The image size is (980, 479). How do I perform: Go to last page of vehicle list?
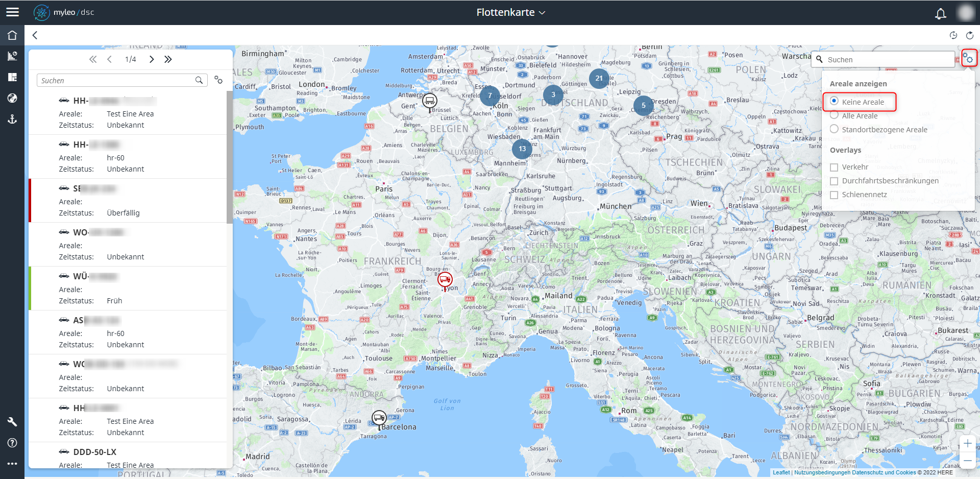[168, 59]
